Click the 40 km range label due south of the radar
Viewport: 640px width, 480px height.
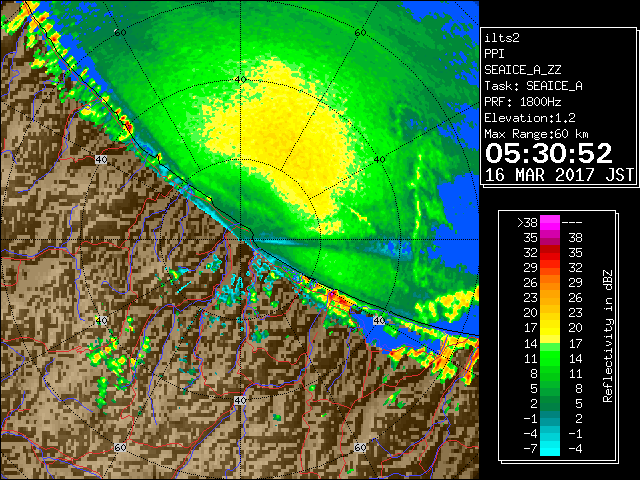click(x=240, y=400)
